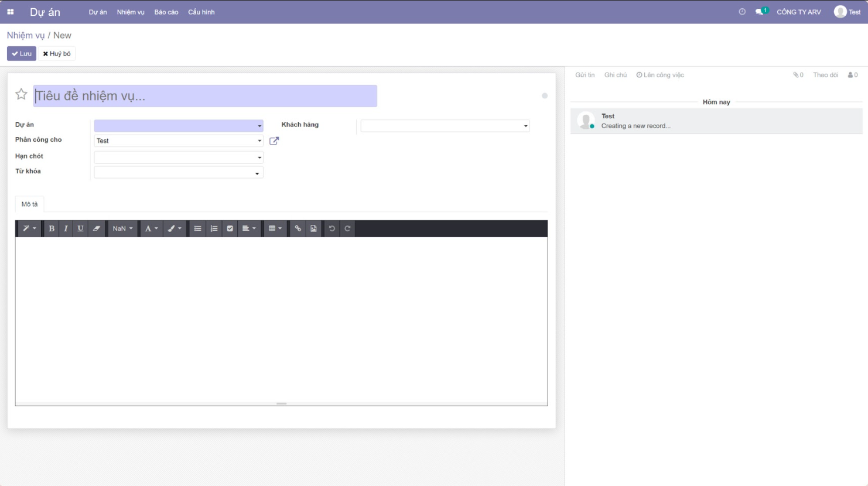Open the Báo cáo menu
Screen dimensions: 868x486
[166, 12]
